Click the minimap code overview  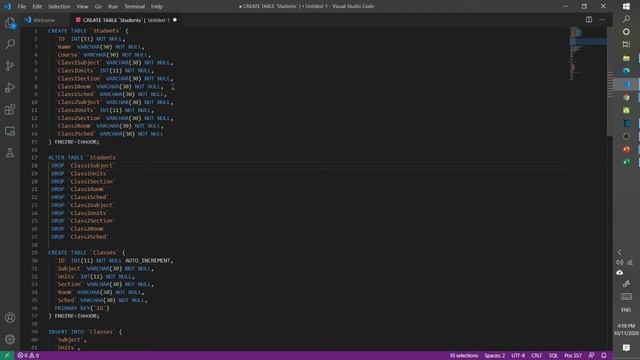tap(588, 53)
